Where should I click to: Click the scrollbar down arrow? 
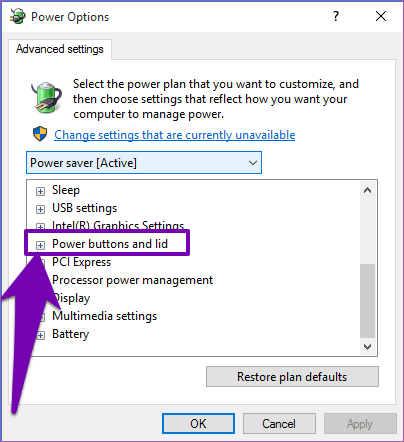click(x=368, y=347)
